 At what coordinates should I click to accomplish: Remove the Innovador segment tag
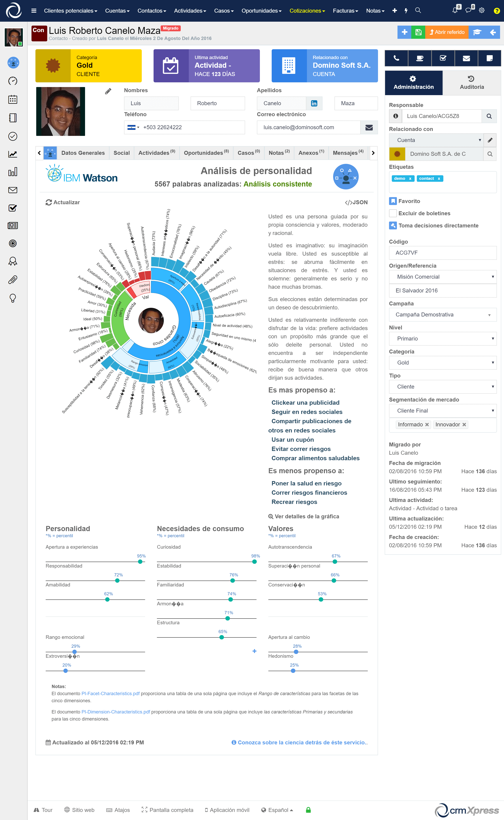pos(464,424)
